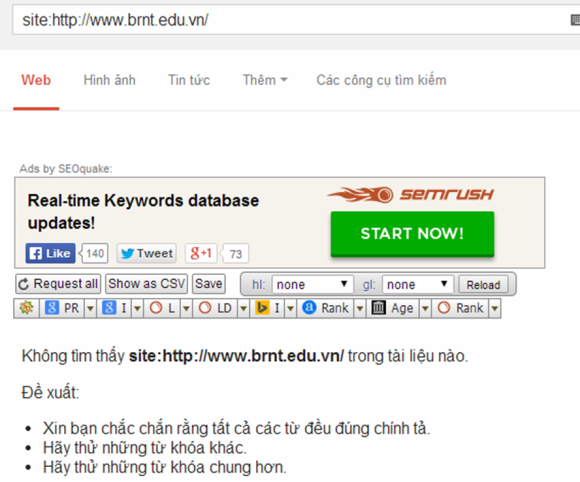Expand the dropdown arrow next to L

point(186,308)
